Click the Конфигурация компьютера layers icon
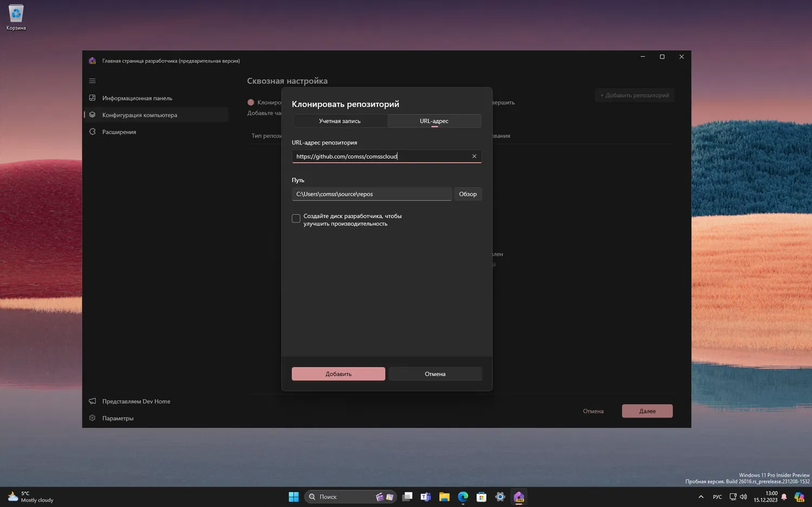Screen dimensions: 812x507 pos(92,115)
